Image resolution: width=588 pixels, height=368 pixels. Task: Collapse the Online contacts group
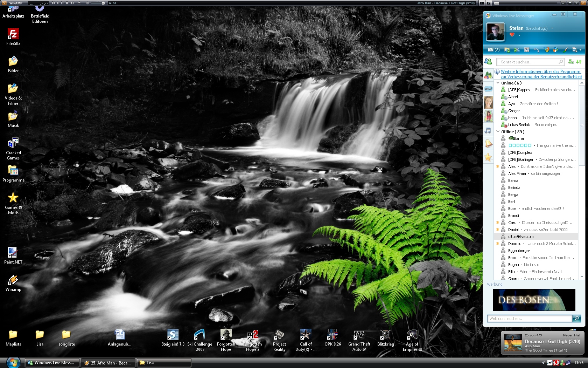coord(498,83)
